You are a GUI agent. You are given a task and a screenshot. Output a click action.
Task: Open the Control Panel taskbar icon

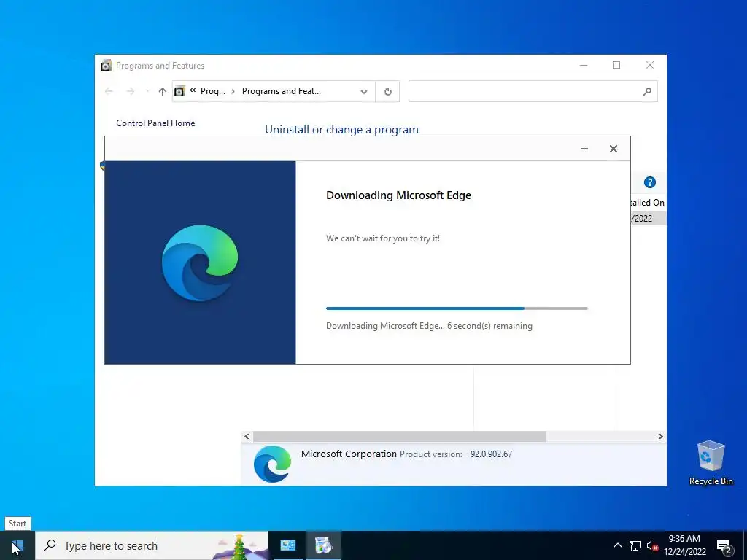(287, 545)
